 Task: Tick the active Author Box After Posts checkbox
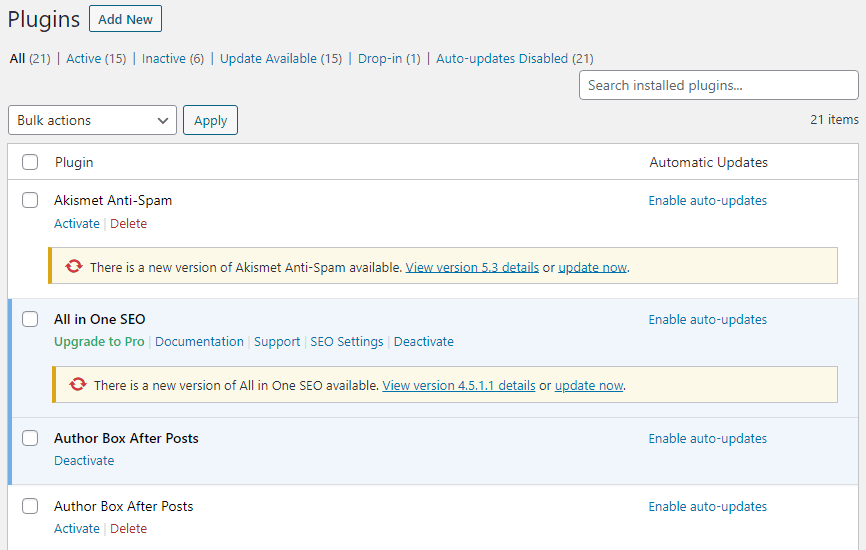pyautogui.click(x=30, y=438)
